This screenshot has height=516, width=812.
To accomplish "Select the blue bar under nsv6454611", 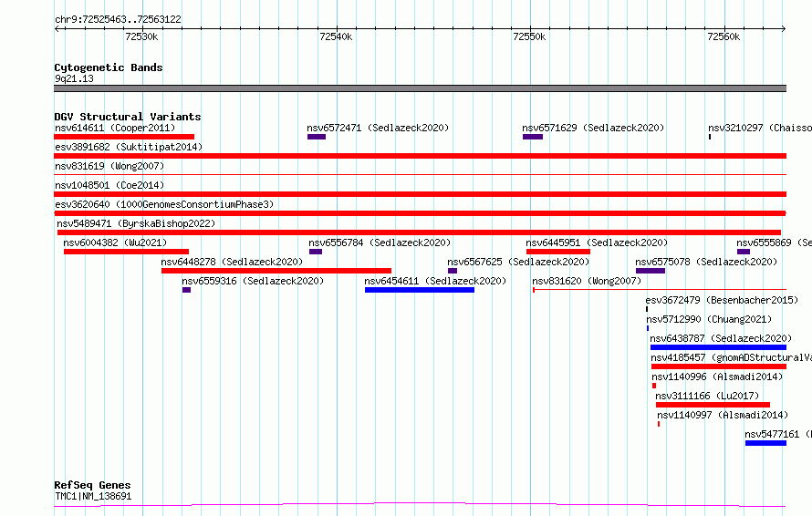I will (x=420, y=290).
